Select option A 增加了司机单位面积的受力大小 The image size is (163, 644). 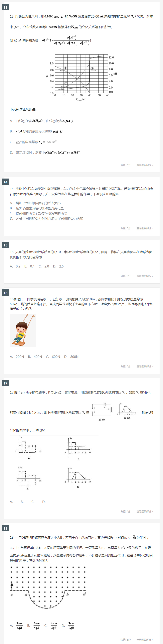coord(35,203)
